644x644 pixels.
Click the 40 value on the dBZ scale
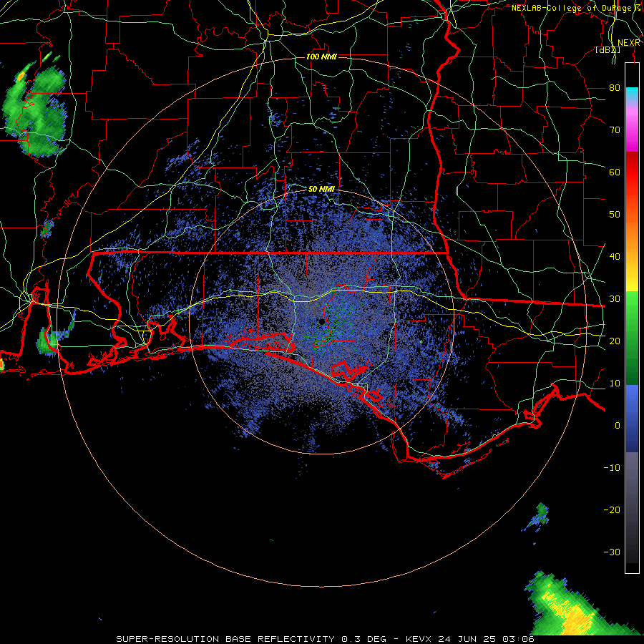tap(615, 257)
